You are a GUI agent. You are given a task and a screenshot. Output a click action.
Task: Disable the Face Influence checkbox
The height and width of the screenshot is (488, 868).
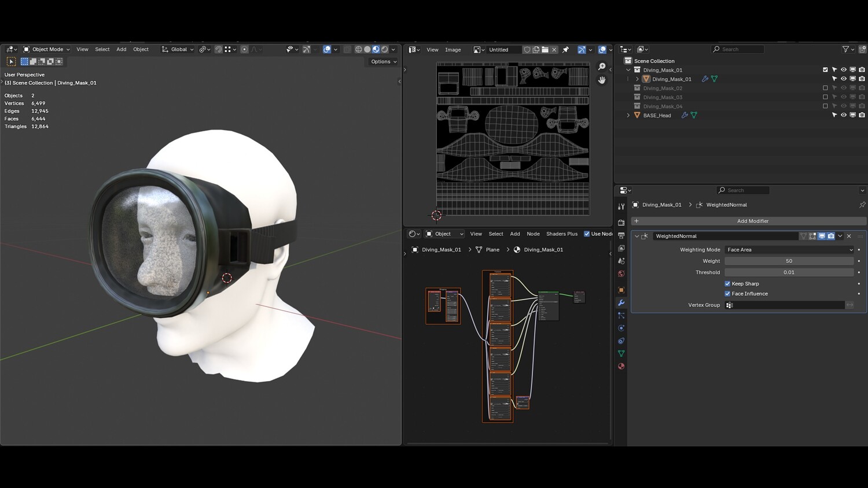[x=727, y=294]
